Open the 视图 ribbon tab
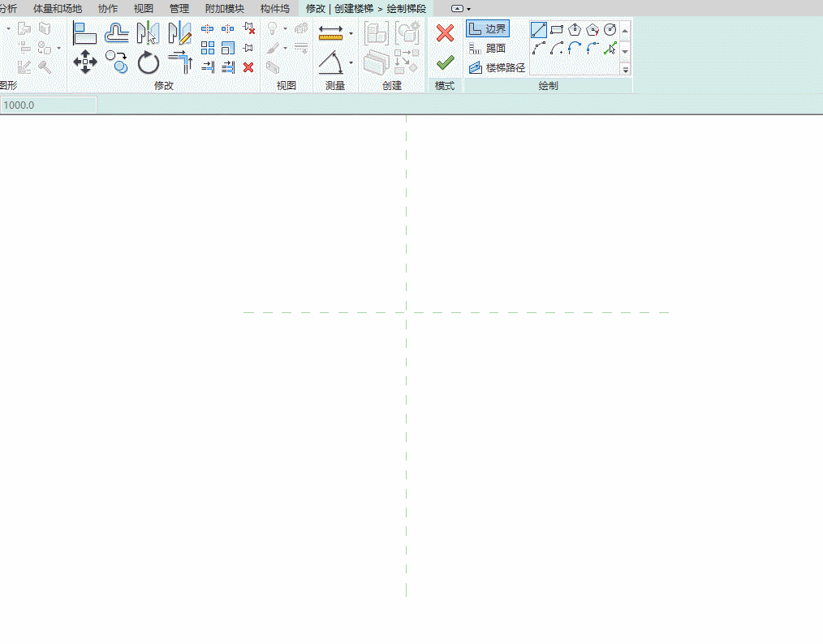The image size is (823, 644). pos(144,8)
